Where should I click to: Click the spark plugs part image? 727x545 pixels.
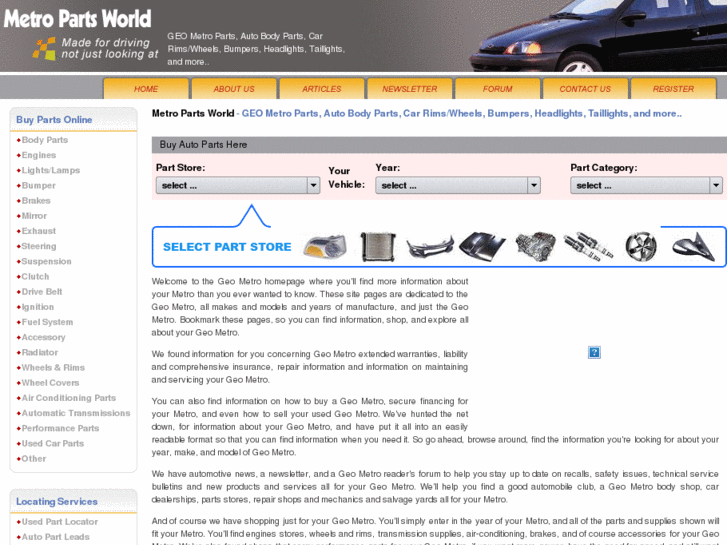pos(588,247)
